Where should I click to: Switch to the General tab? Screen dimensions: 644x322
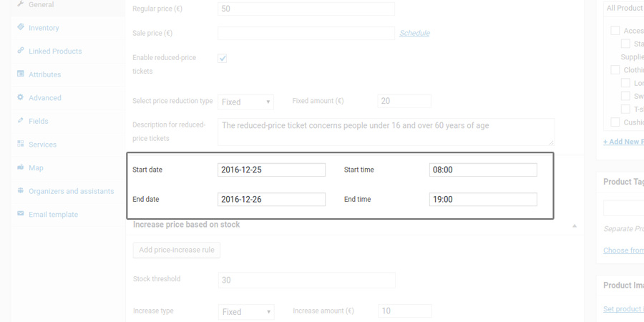coord(41,5)
